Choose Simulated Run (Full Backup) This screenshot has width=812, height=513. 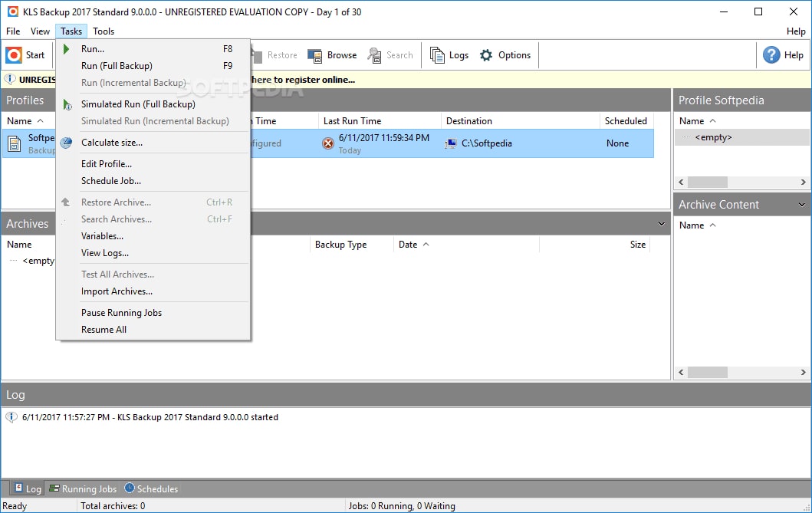click(x=138, y=104)
